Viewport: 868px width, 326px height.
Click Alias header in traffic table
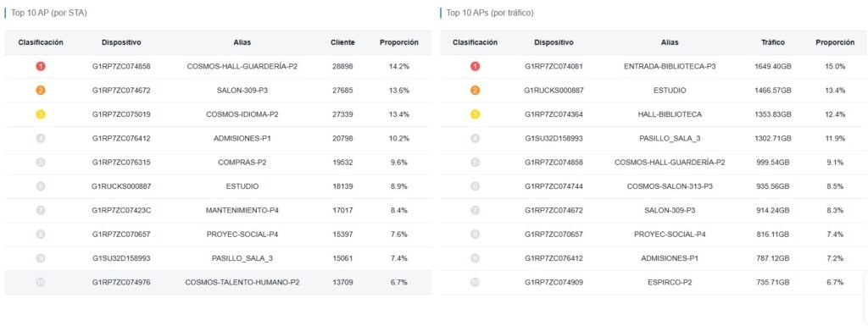click(x=670, y=42)
